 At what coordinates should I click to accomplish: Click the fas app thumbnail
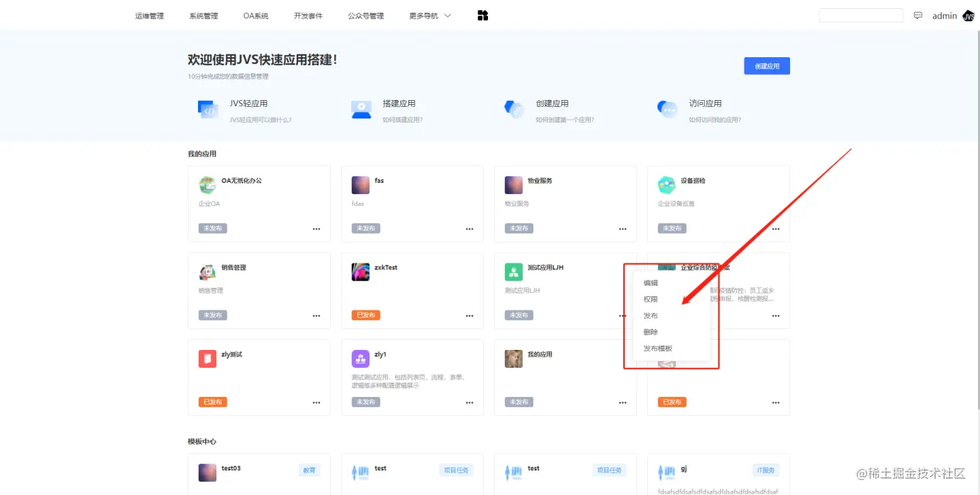tap(361, 185)
